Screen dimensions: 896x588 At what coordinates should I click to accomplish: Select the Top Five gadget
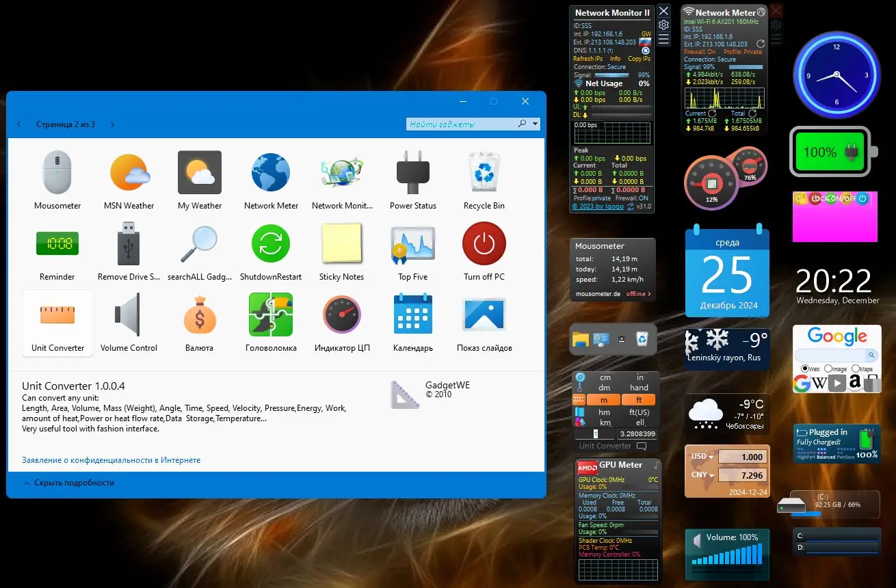point(413,243)
